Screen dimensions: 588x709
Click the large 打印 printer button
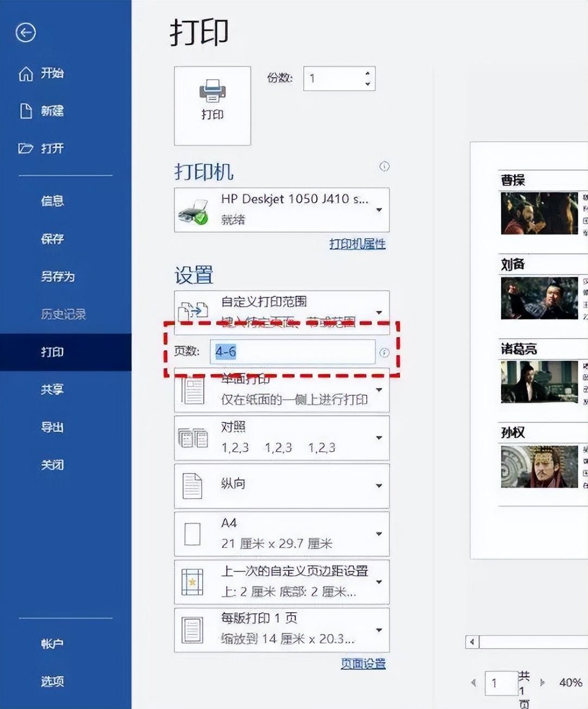click(212, 105)
